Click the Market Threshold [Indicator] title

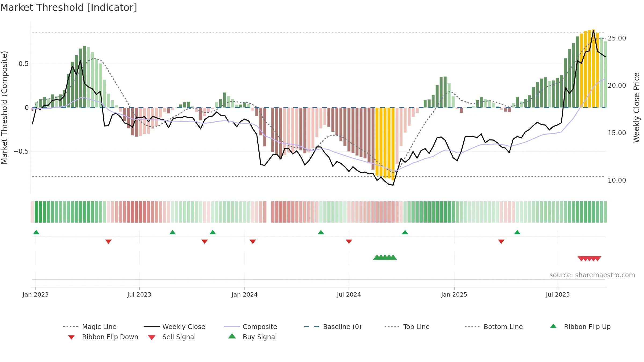point(69,8)
